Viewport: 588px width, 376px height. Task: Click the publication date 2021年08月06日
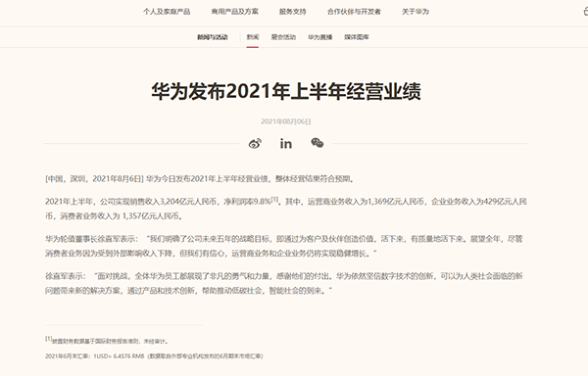(x=286, y=121)
